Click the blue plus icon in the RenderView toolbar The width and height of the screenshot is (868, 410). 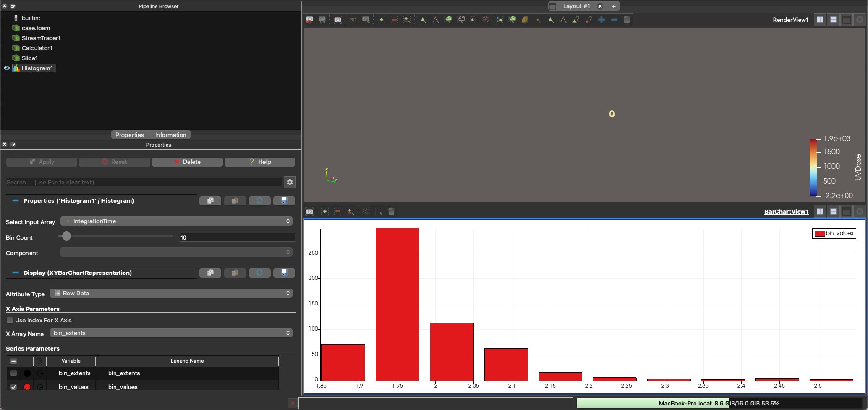pyautogui.click(x=601, y=20)
